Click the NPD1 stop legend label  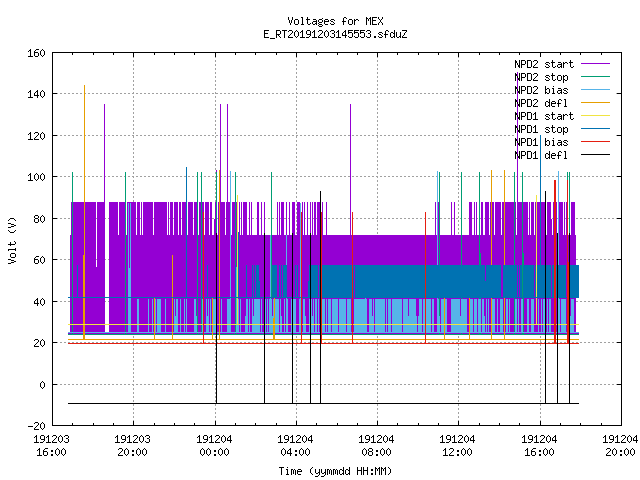(541, 129)
